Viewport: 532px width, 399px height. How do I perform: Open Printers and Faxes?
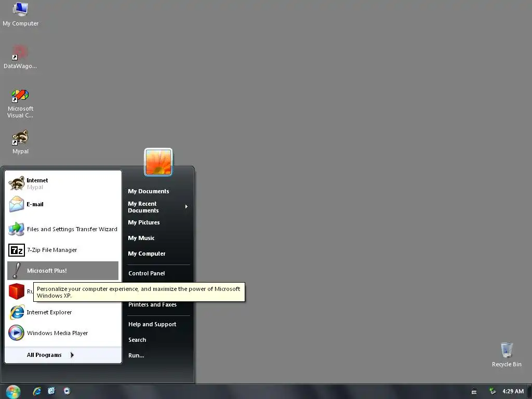point(158,304)
